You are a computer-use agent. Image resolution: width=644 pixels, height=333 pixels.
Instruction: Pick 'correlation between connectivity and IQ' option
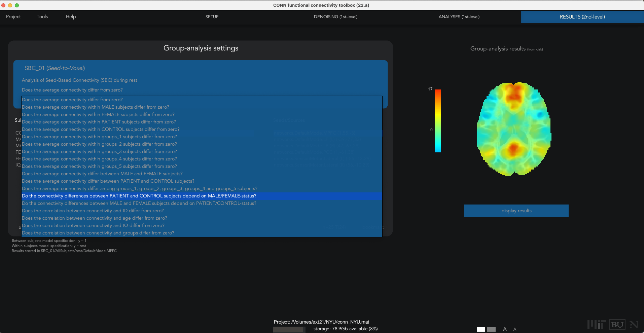click(x=93, y=226)
